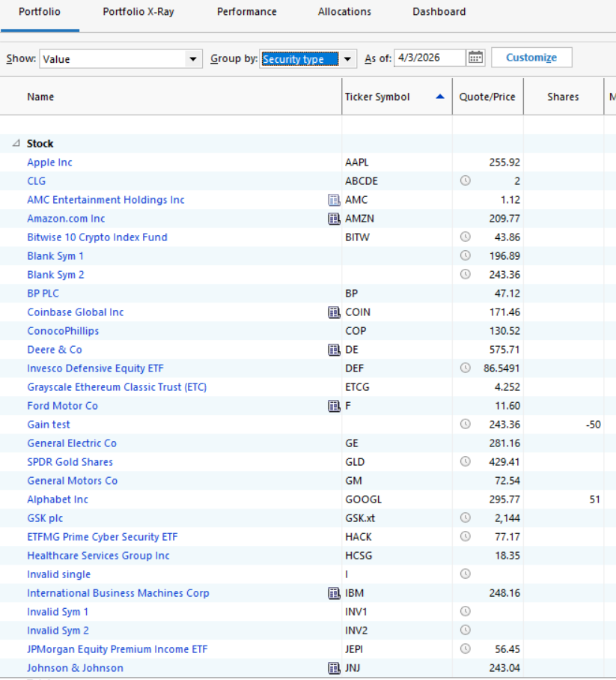Open the General Electric Co link
This screenshot has width=616, height=680.
pos(72,443)
